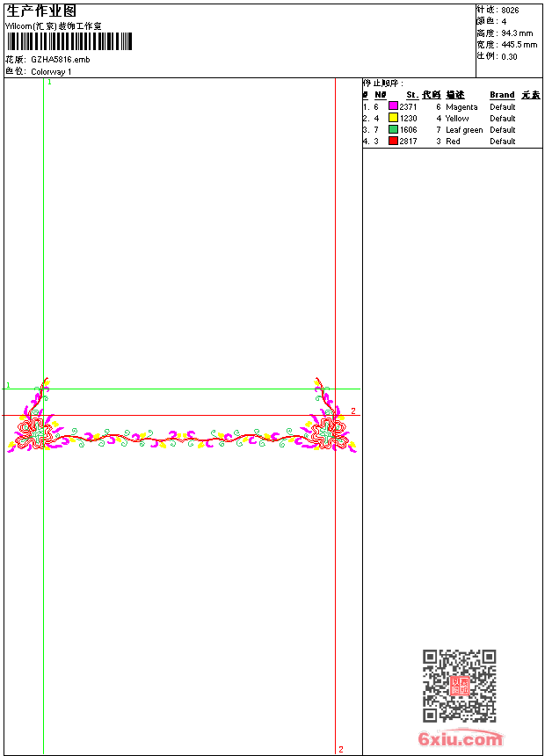
Task: Click the 'Red' description
Action: (x=453, y=142)
